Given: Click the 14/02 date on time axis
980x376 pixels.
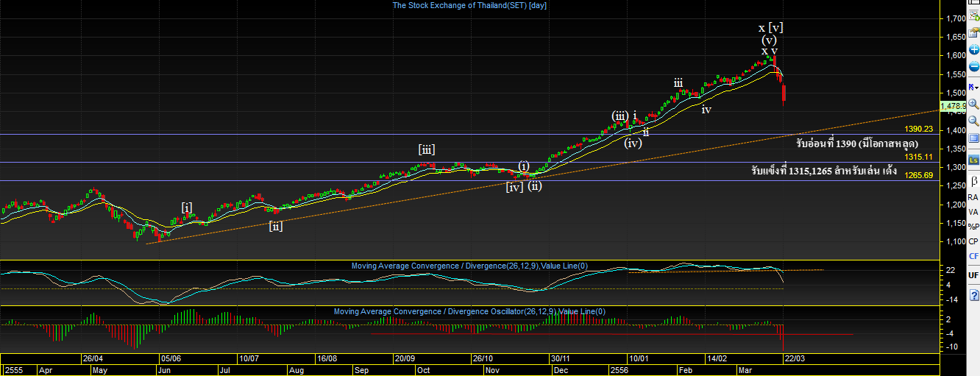Looking at the screenshot, I should pyautogui.click(x=717, y=358).
